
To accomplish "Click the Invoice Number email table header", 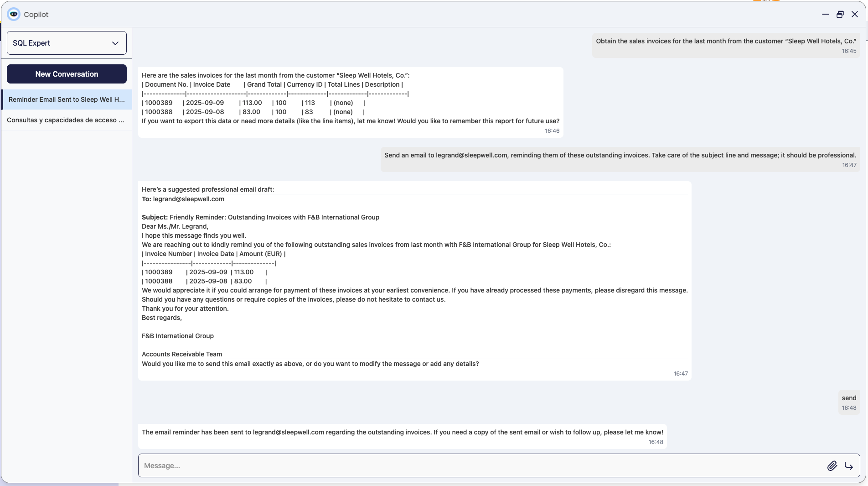I will [x=214, y=254].
